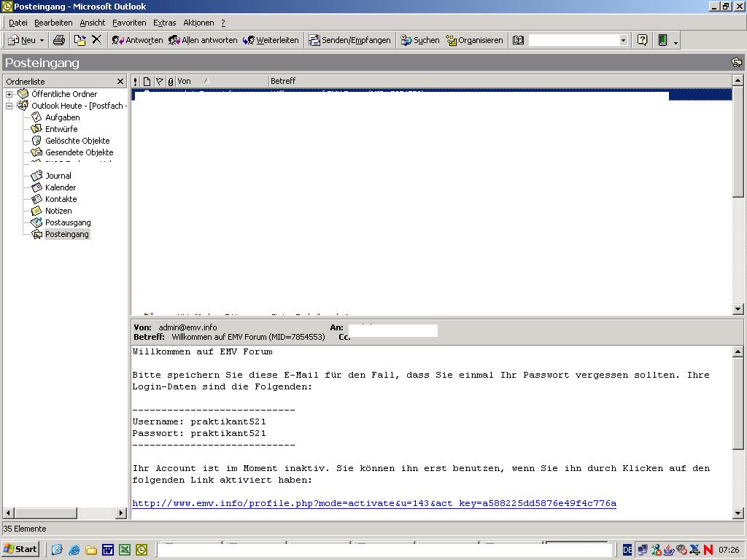Open the Ansicht menu

[93, 23]
